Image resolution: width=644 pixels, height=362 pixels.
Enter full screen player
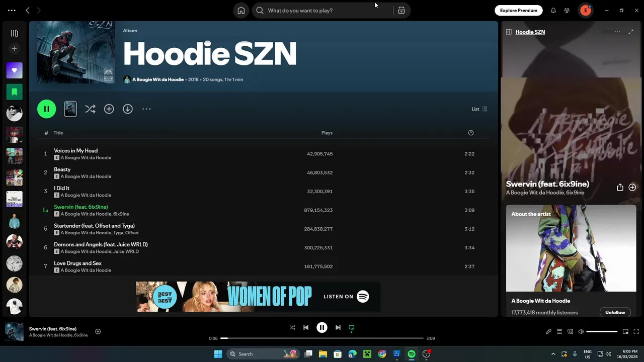pyautogui.click(x=636, y=331)
